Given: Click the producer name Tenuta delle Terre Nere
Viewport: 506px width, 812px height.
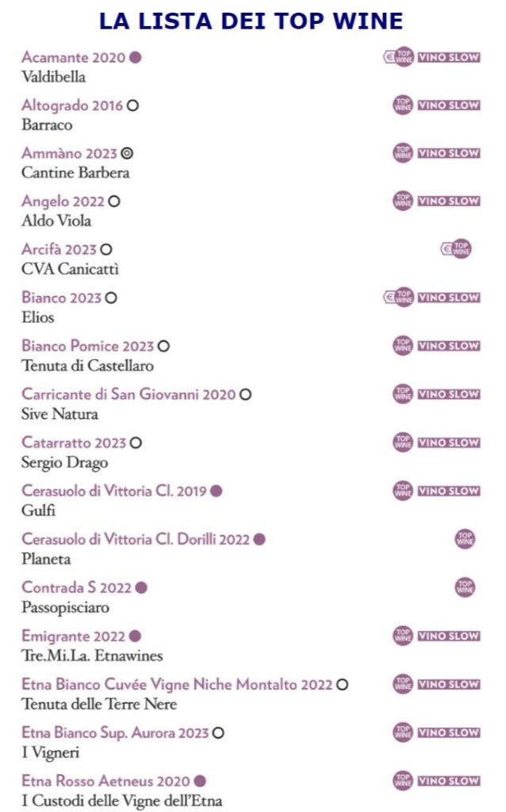Looking at the screenshot, I should [98, 704].
